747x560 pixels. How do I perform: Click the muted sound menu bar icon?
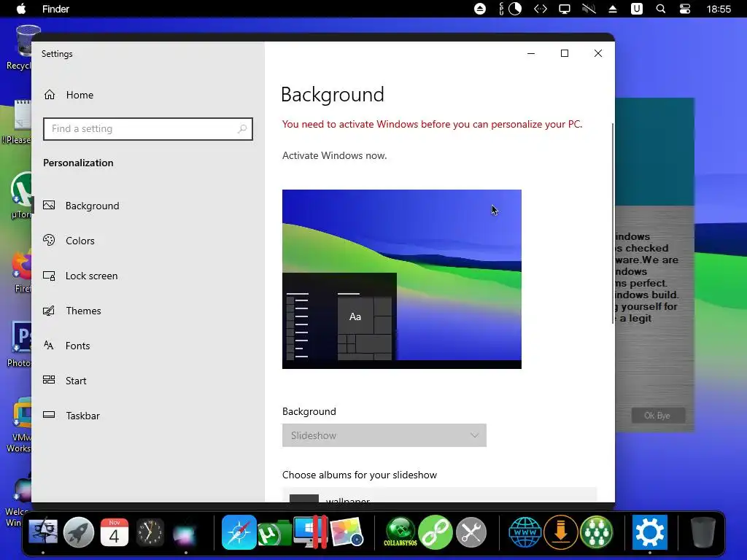[589, 9]
